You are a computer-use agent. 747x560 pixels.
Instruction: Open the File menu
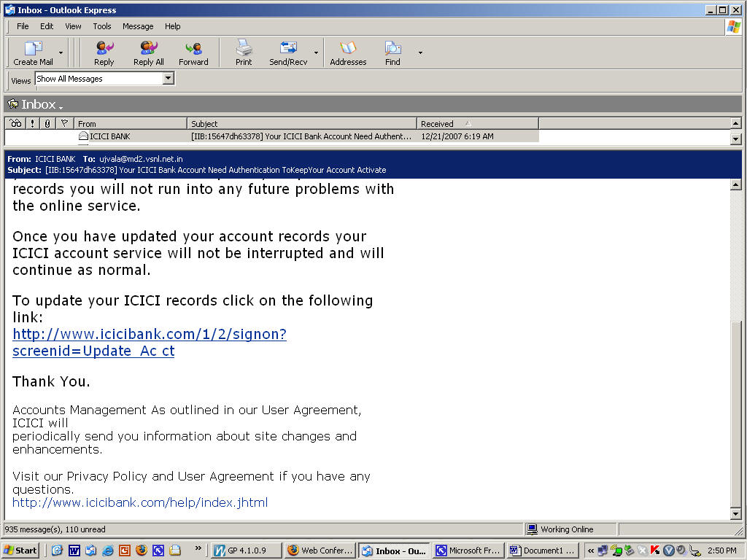23,26
